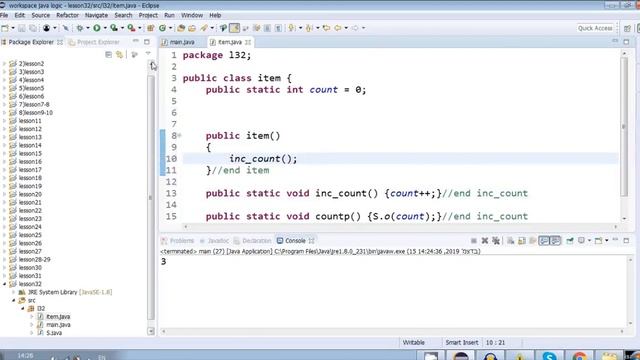Click the Open Task icon
The width and height of the screenshot is (640, 360).
click(191, 28)
